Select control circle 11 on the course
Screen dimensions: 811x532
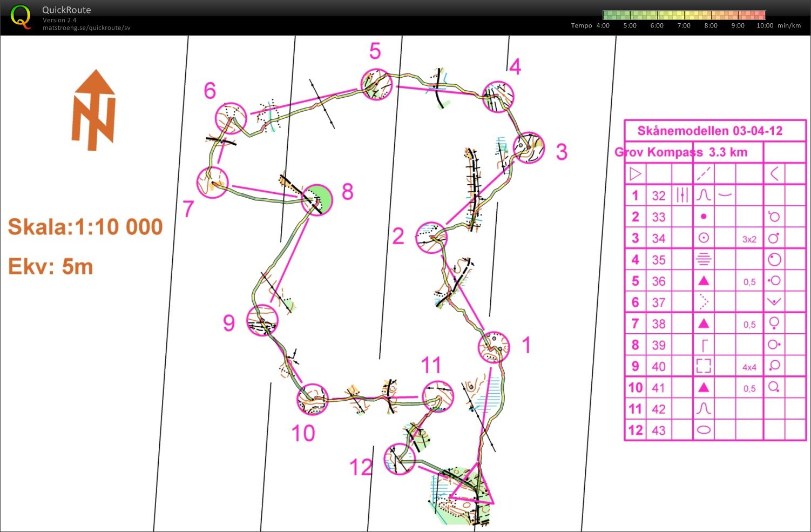438,396
